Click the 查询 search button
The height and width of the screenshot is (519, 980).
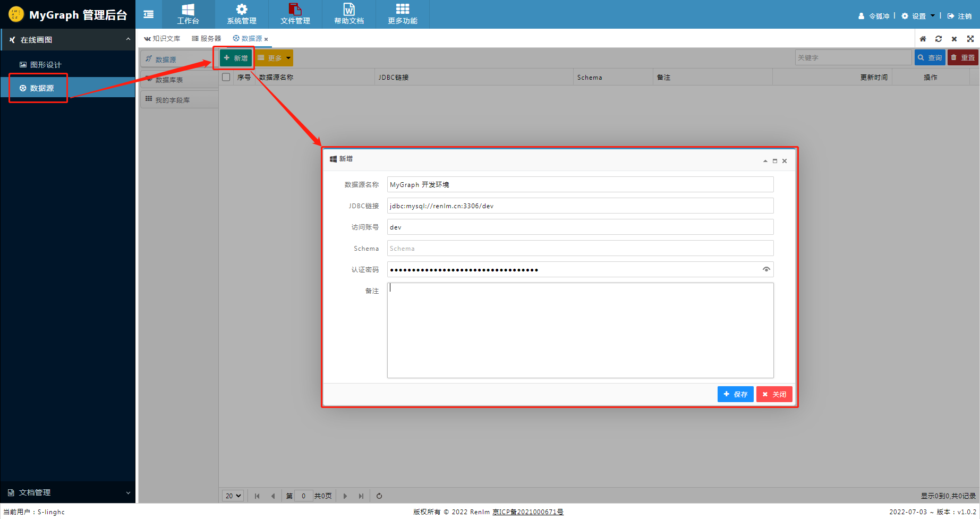point(930,57)
